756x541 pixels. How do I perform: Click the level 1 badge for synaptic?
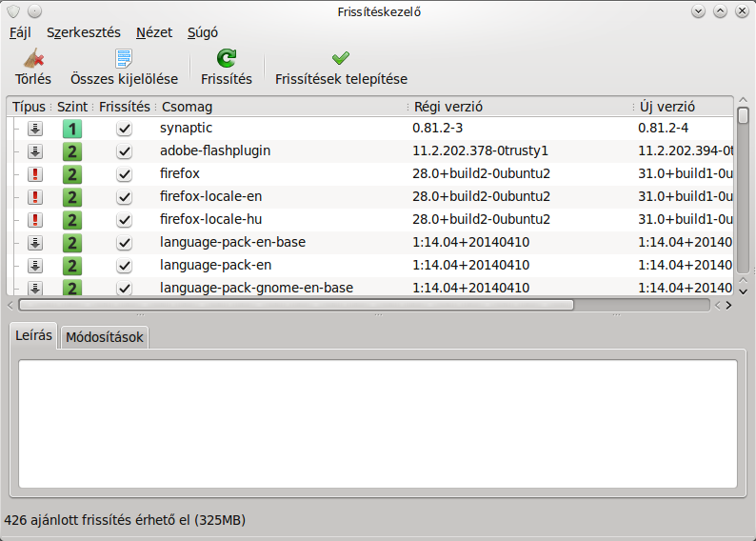coord(72,129)
